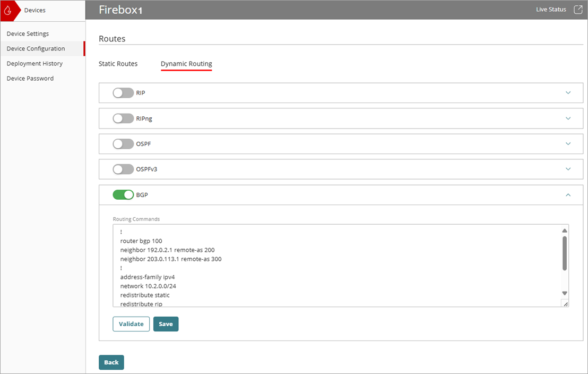588x374 pixels.
Task: Click the Validate button
Action: (x=131, y=324)
